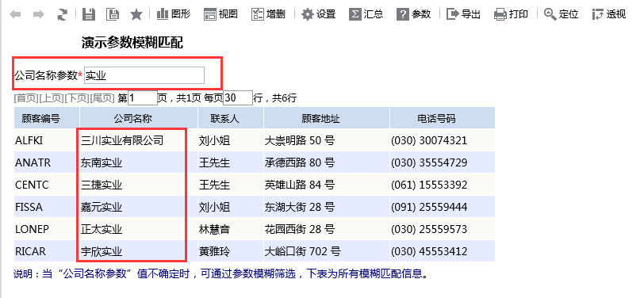Viewport: 644px width, 298px height.
Task: Click the rows-per-page input box
Action: click(x=238, y=98)
